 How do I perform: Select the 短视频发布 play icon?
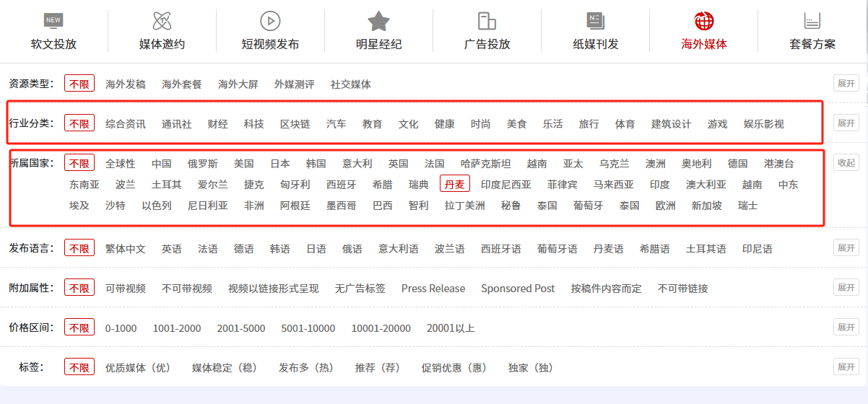coord(270,20)
